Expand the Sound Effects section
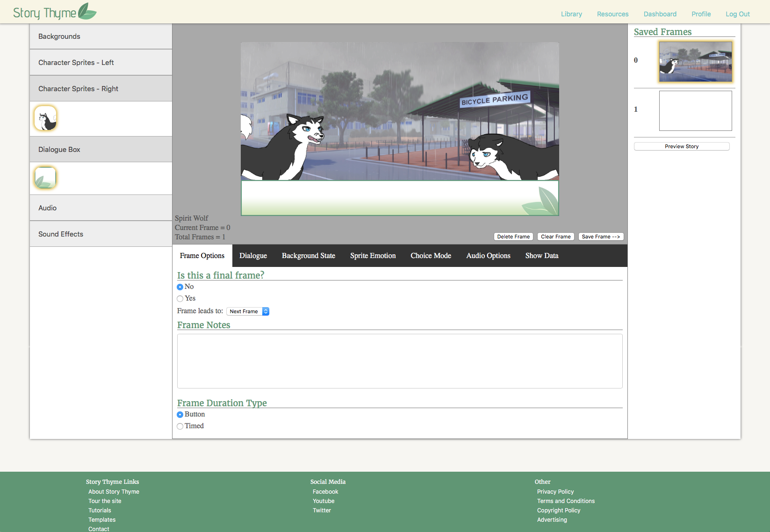Image resolution: width=770 pixels, height=532 pixels. pyautogui.click(x=101, y=234)
